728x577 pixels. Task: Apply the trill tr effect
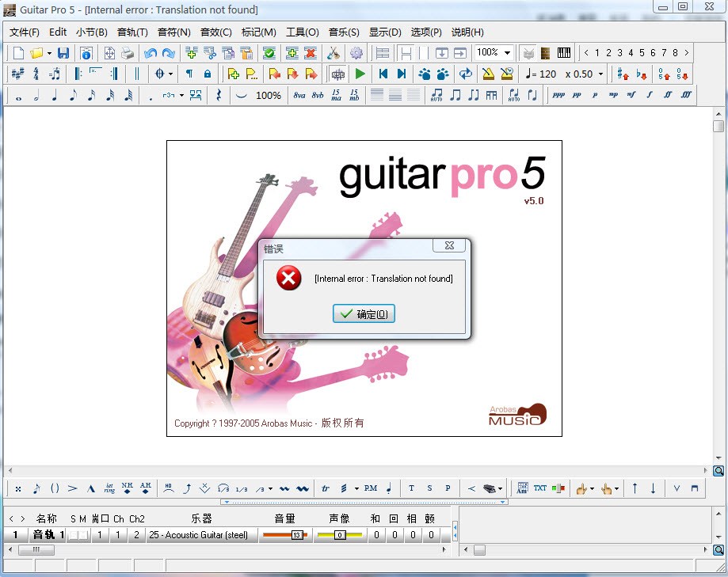coord(326,488)
